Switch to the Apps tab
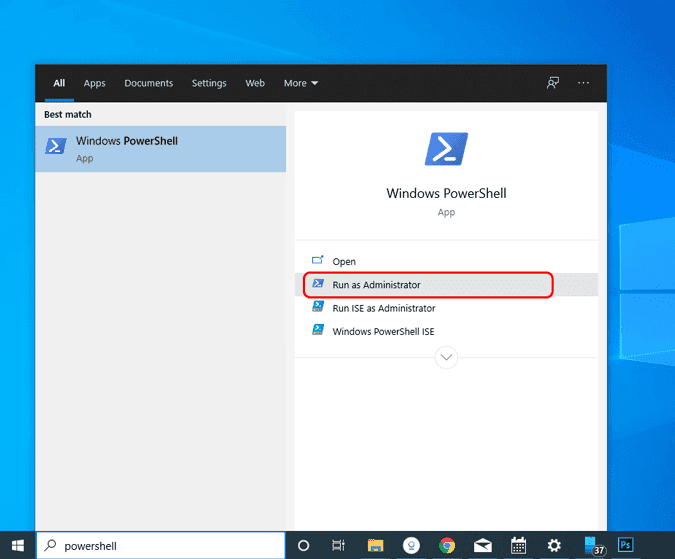675x559 pixels. (94, 83)
